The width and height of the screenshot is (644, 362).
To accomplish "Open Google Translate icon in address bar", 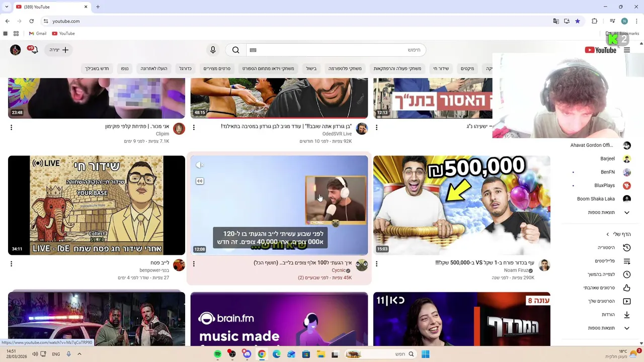I will click(x=556, y=21).
